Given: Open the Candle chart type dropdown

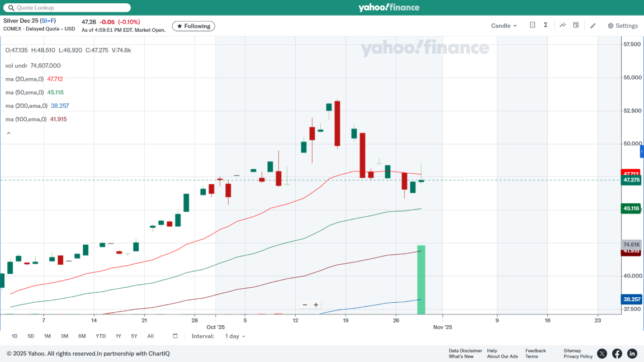Looking at the screenshot, I should 504,26.
